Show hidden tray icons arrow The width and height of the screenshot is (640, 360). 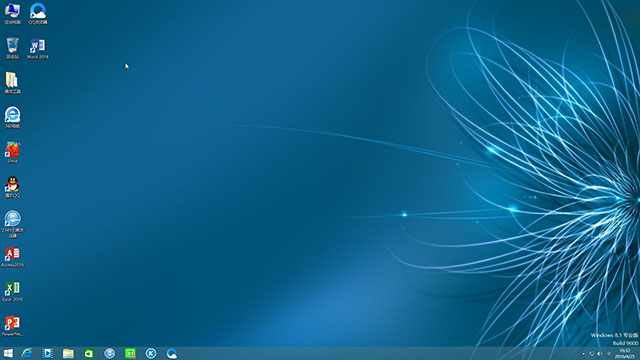click(583, 354)
